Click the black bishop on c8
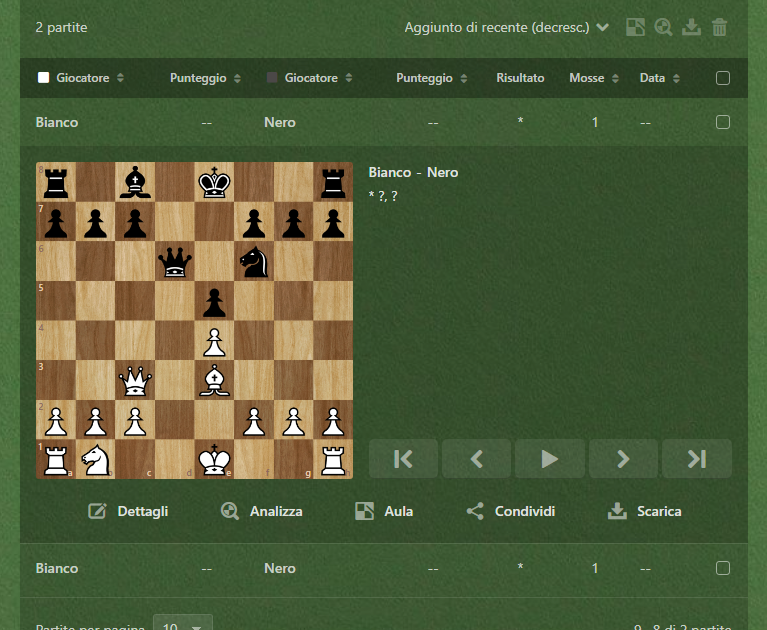767x630 pixels. [x=135, y=182]
